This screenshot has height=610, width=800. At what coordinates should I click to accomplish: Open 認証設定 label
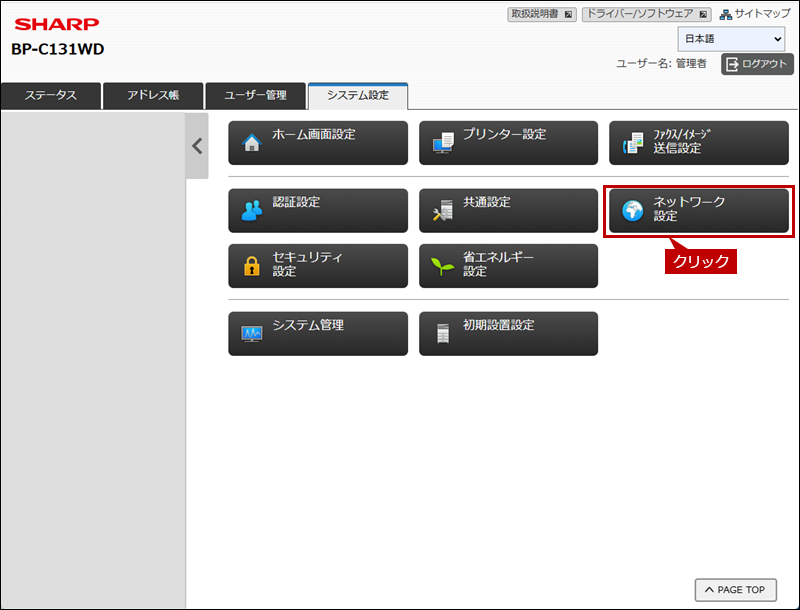tap(296, 202)
